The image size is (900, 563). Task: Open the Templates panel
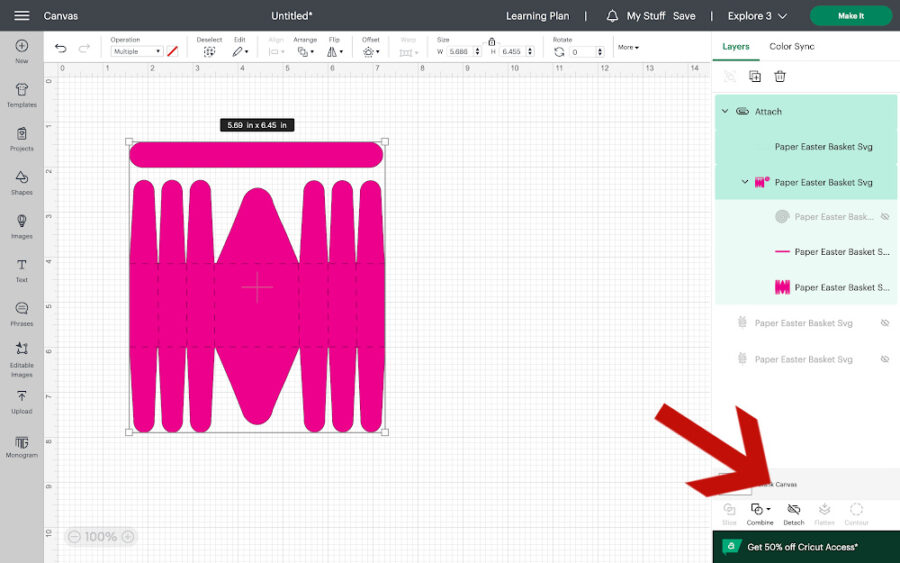point(21,94)
